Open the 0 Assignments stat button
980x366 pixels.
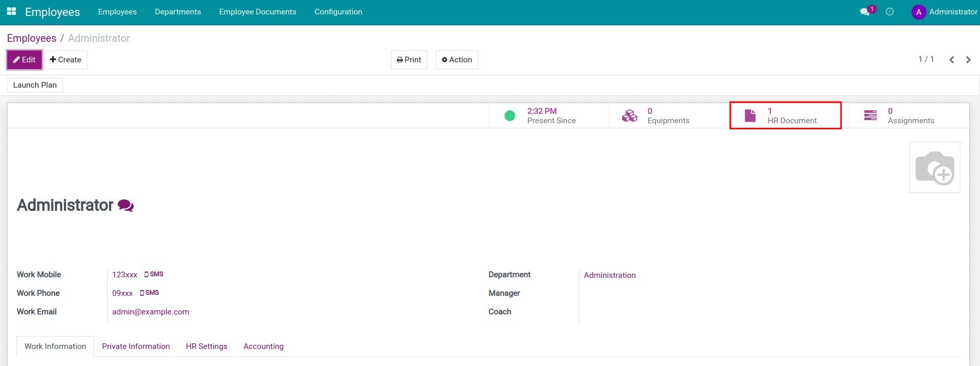pyautogui.click(x=909, y=115)
